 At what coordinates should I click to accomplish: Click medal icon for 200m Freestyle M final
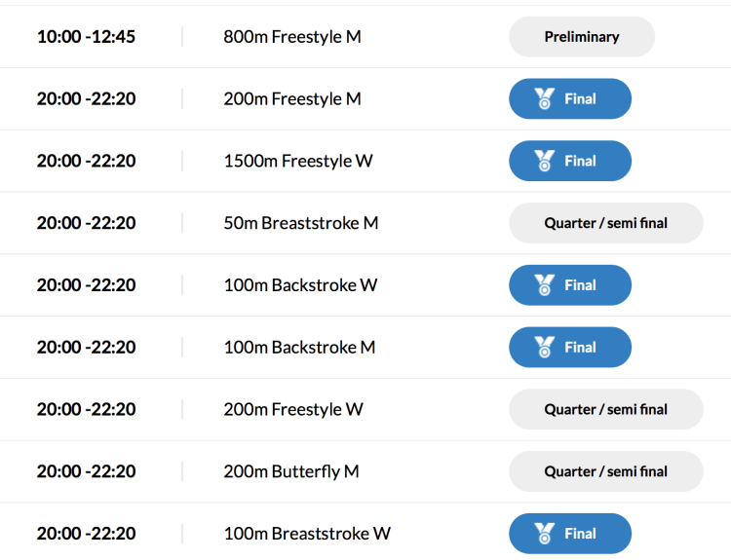[x=544, y=98]
